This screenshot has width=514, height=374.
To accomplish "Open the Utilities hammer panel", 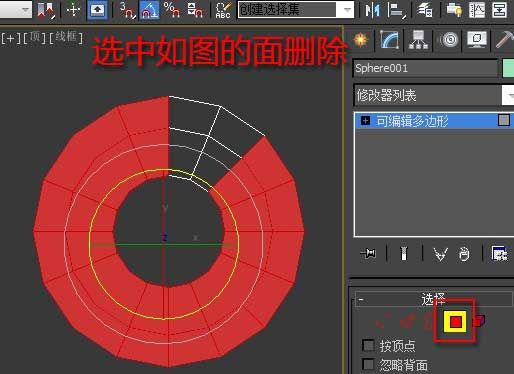I will tap(504, 40).
